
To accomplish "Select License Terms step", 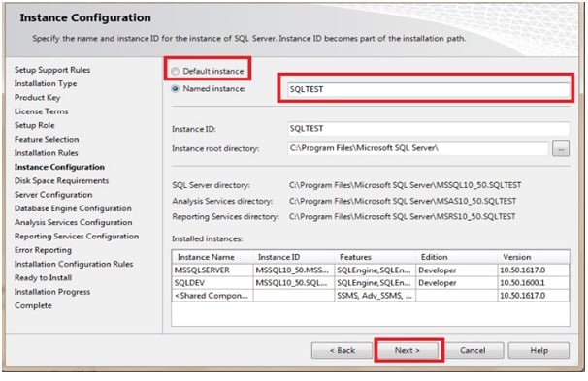I will click(x=42, y=111).
